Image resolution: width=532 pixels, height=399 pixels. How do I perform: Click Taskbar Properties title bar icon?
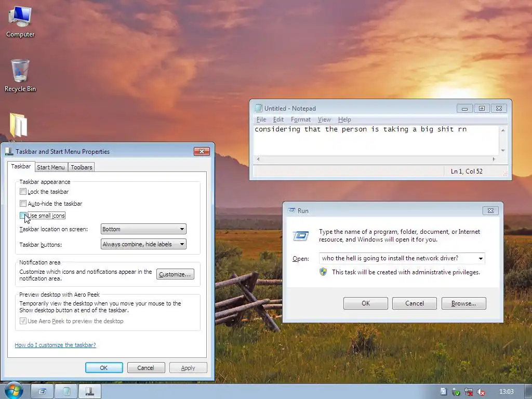9,151
